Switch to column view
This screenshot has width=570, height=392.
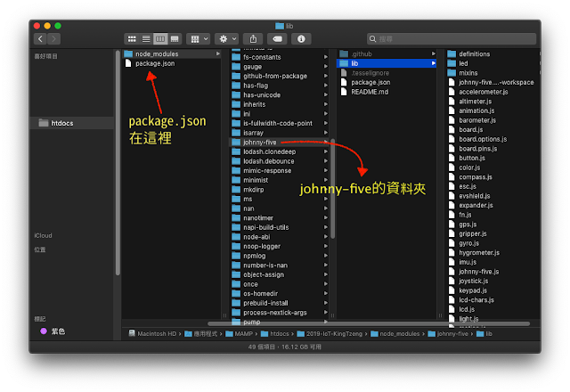160,39
